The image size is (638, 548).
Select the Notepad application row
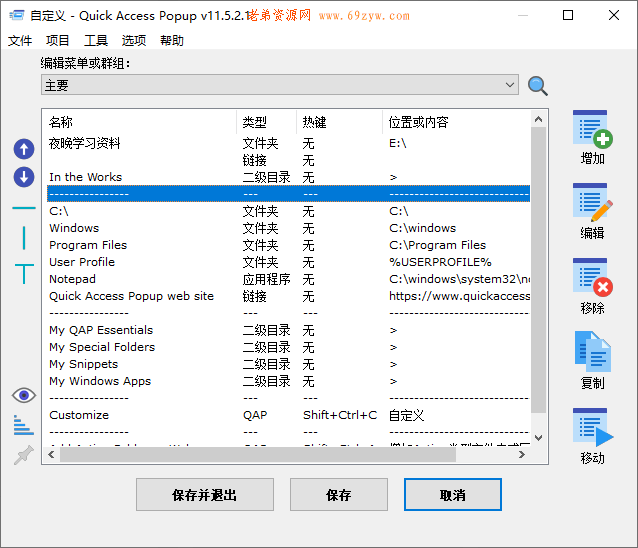[x=288, y=279]
